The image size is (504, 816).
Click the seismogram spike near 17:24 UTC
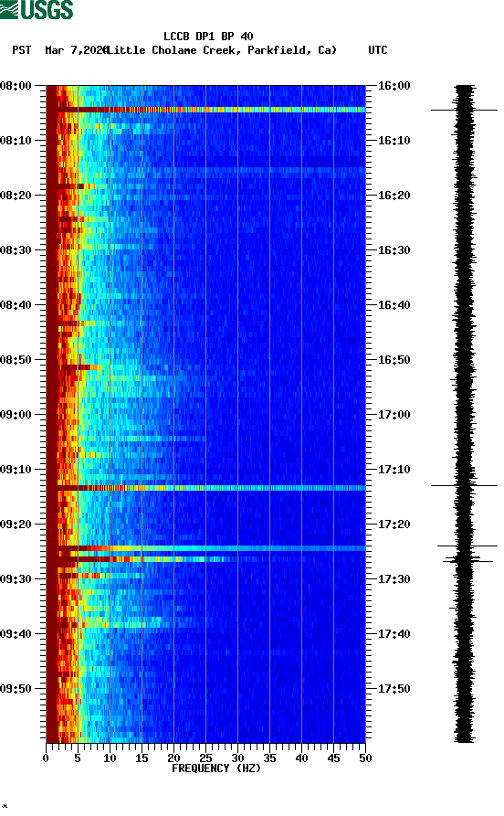(467, 546)
